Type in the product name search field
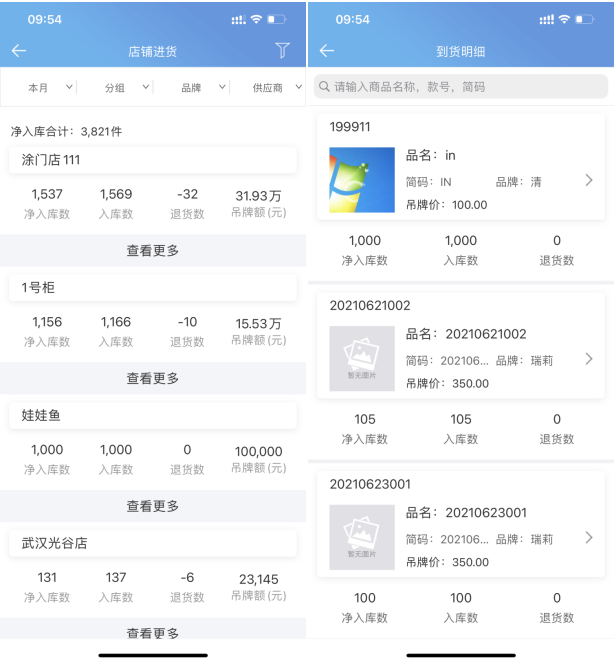The height and width of the screenshot is (666, 614). tap(465, 87)
